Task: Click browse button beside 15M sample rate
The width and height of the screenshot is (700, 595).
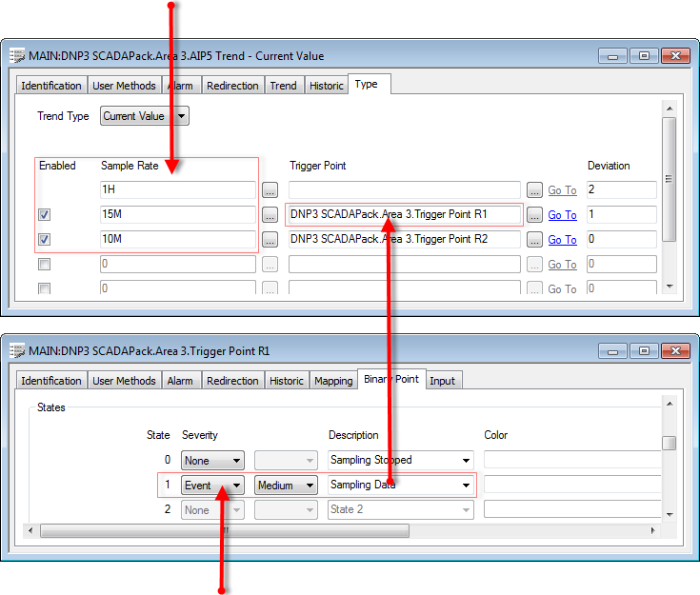Action: pyautogui.click(x=270, y=215)
